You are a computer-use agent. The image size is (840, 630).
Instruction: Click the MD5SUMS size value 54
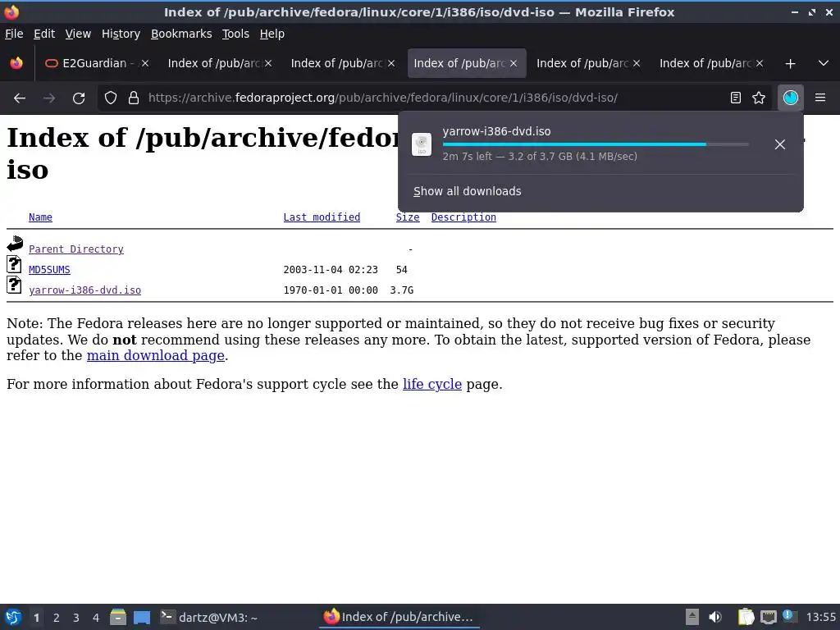pos(401,269)
